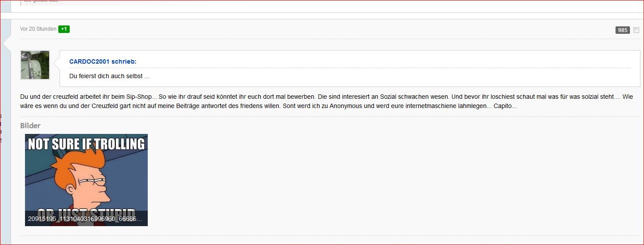
Task: Click 'NOT SURE IF TROLLING' meme caption
Action: click(86, 144)
